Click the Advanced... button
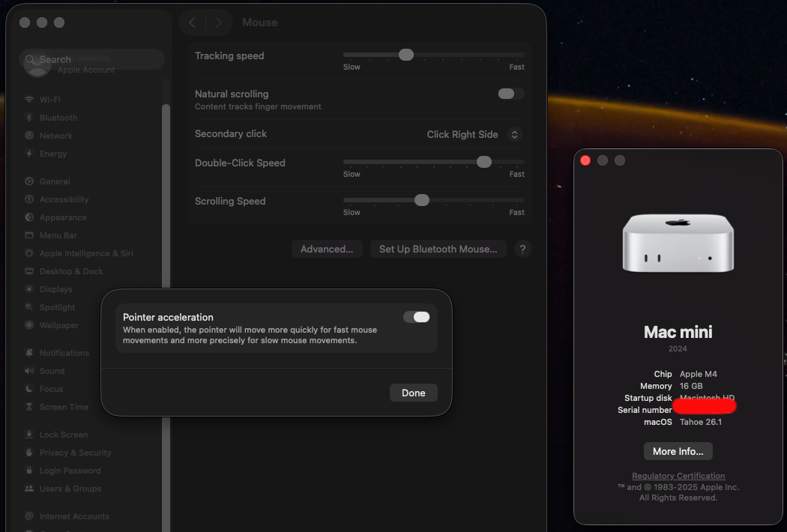 327,249
